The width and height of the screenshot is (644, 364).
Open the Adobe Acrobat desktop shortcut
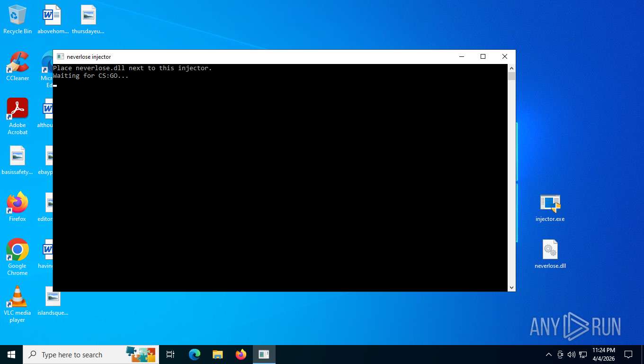(x=18, y=117)
